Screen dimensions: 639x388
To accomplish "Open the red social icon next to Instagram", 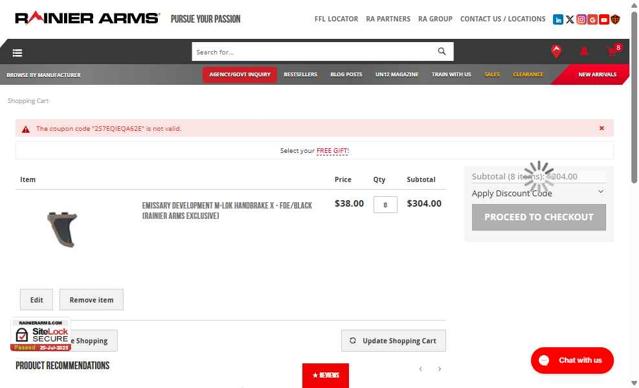I will (x=593, y=19).
